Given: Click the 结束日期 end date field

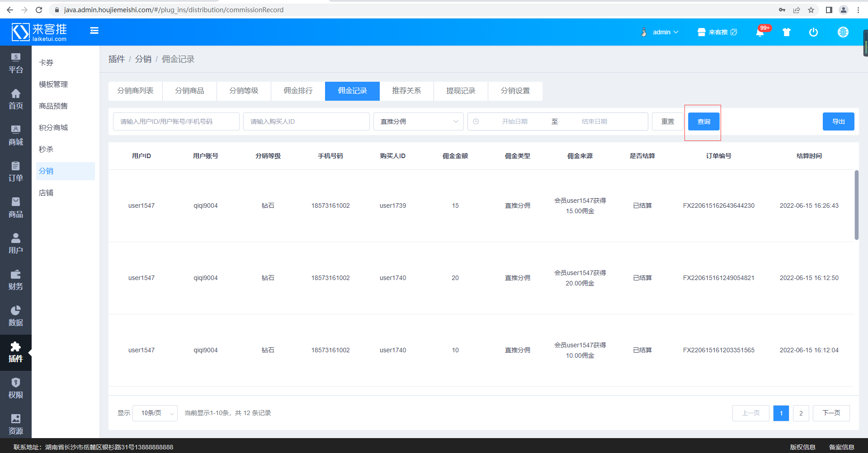Looking at the screenshot, I should click(x=594, y=121).
